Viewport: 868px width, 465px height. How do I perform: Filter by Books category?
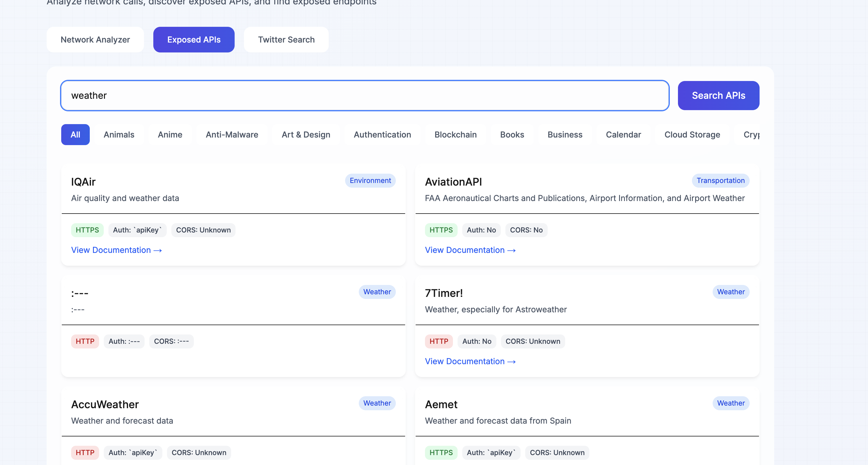pyautogui.click(x=512, y=135)
